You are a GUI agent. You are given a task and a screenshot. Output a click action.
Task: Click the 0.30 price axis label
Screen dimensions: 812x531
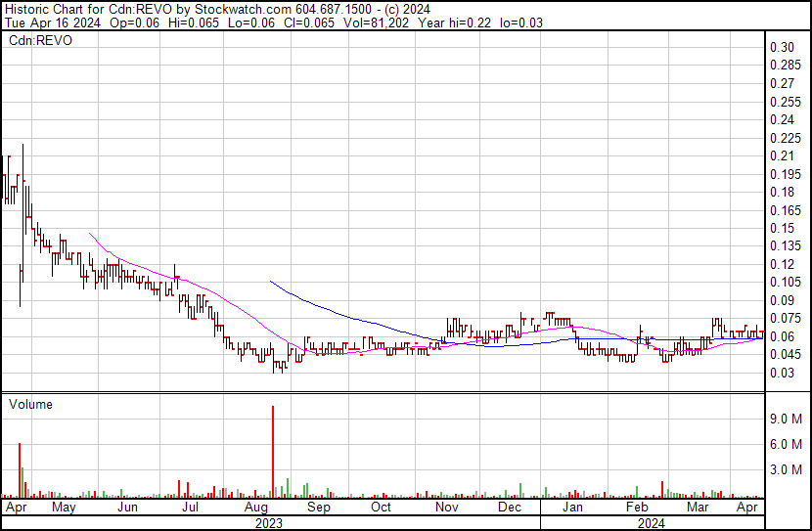click(x=781, y=48)
